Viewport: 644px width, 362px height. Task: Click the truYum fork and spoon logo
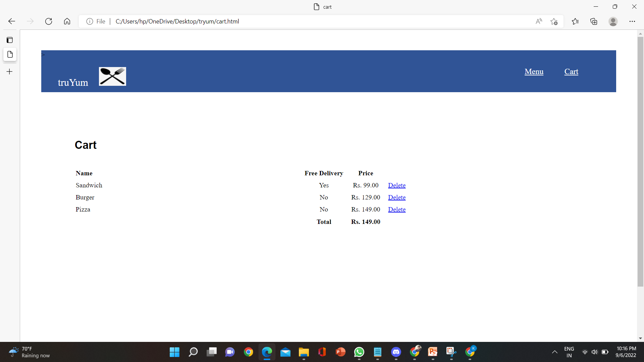[112, 76]
